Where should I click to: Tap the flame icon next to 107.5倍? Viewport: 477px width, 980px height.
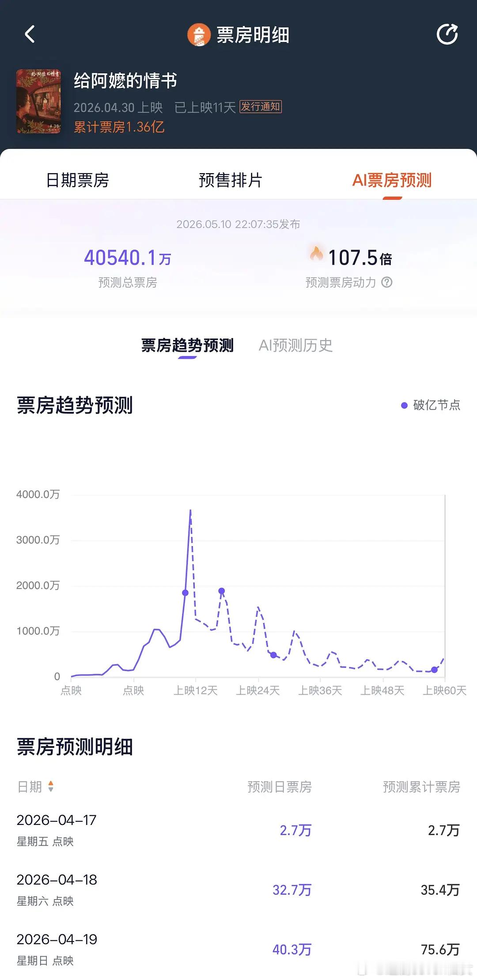click(316, 254)
